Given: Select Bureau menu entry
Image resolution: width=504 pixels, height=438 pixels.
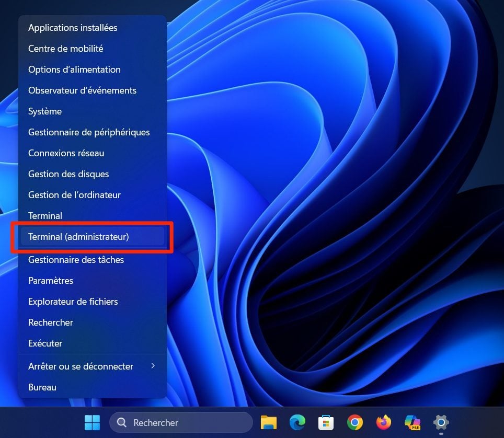Looking at the screenshot, I should [x=93, y=387].
